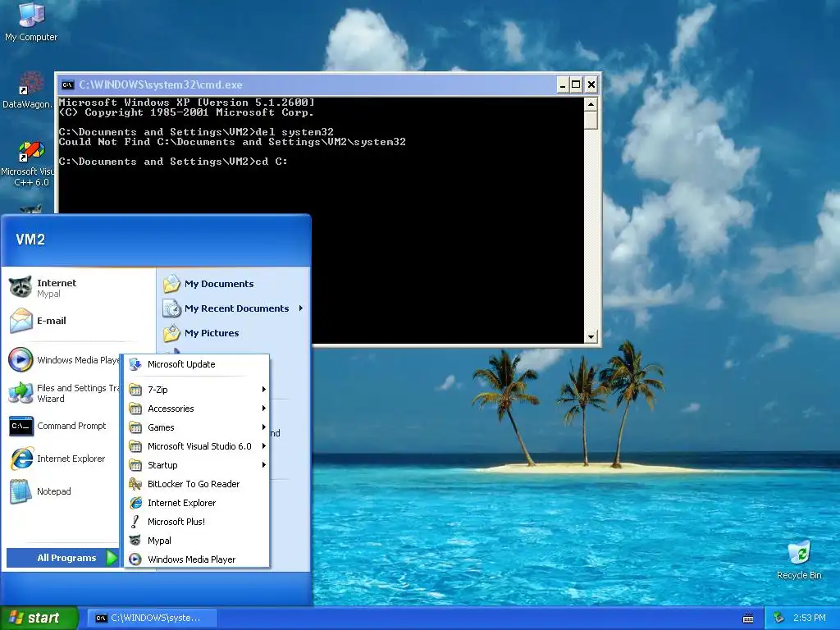
Task: Click the Internet Explorer icon in left pane
Action: 21,459
